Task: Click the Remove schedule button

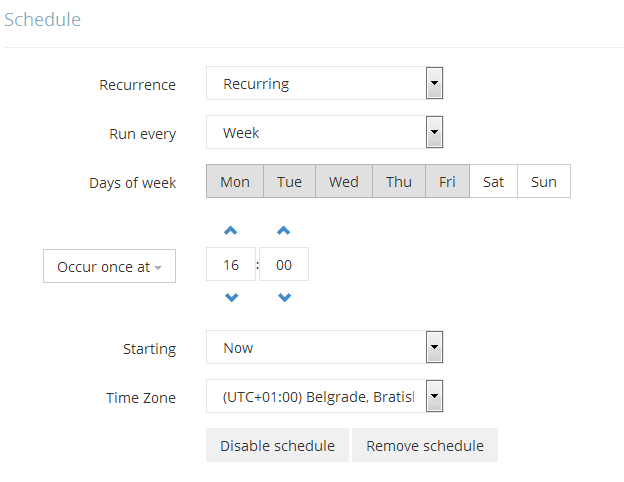Action: click(425, 446)
